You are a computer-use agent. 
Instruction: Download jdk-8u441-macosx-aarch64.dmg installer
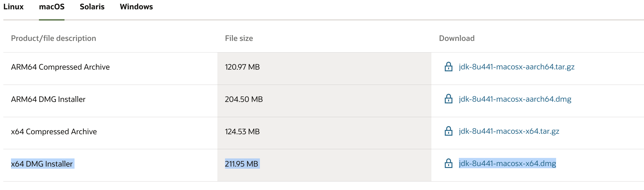[x=515, y=99]
